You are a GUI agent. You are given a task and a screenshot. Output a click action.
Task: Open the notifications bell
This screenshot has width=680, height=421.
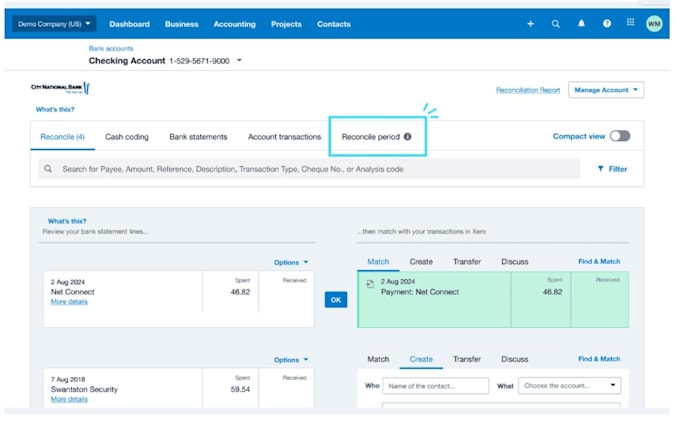point(581,23)
